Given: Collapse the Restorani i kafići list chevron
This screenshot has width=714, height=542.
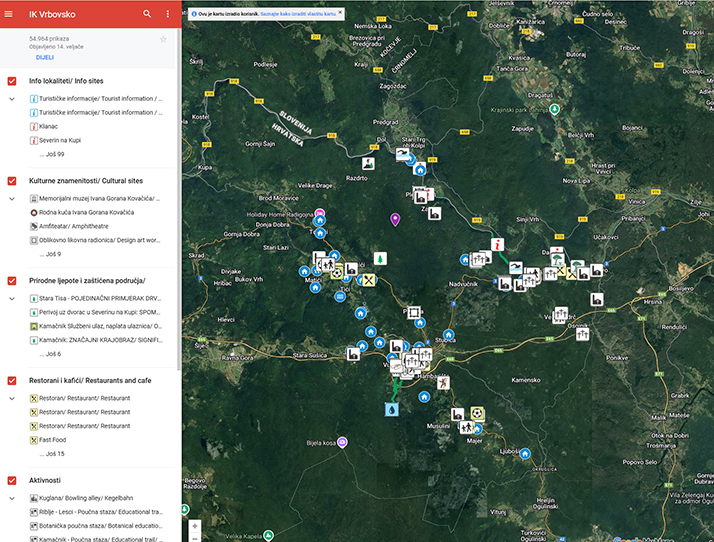Looking at the screenshot, I should coord(12,399).
